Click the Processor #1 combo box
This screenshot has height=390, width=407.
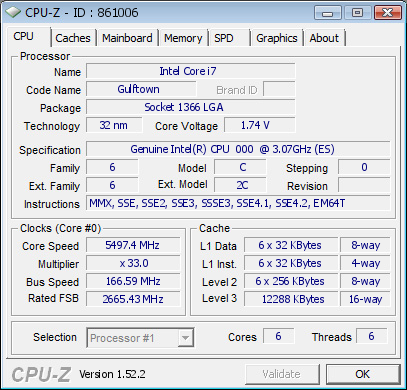pyautogui.click(x=140, y=338)
